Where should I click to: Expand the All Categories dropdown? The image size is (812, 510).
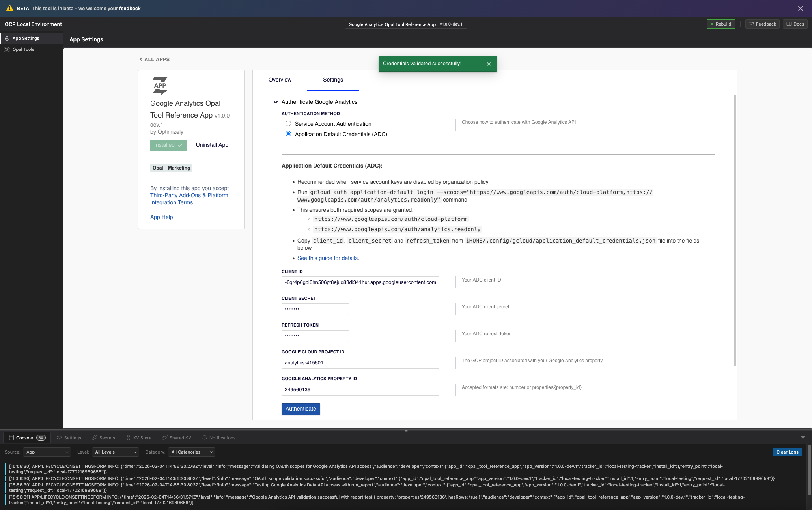(192, 452)
